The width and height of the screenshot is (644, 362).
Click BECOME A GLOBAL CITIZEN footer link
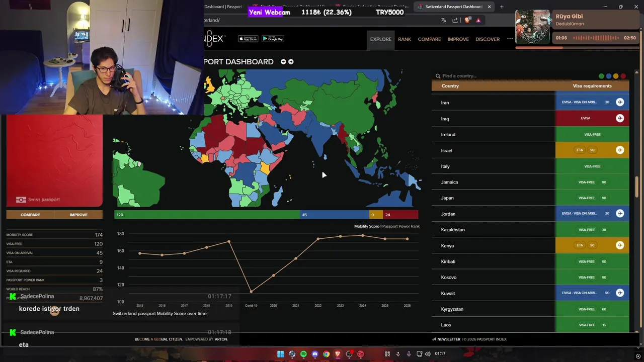(158, 339)
